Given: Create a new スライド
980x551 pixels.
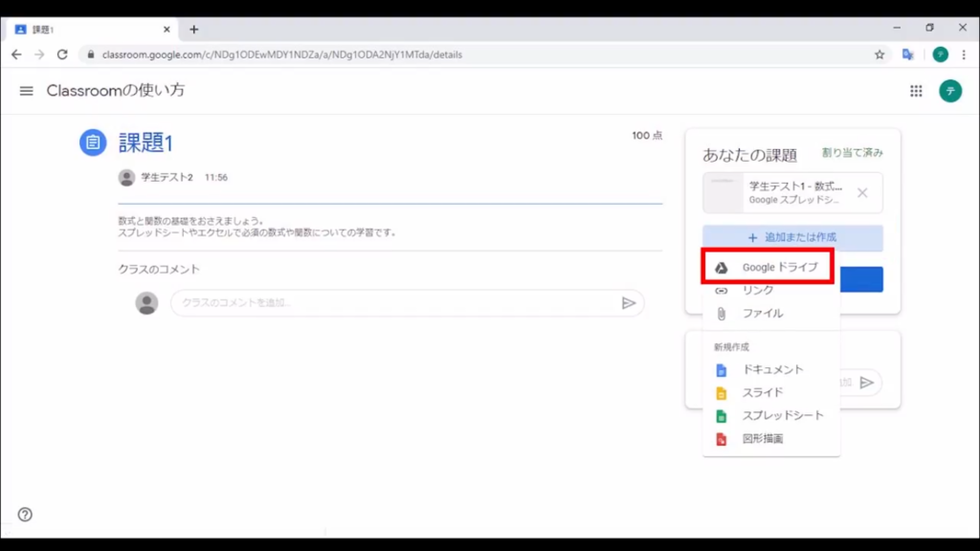Looking at the screenshot, I should point(771,393).
